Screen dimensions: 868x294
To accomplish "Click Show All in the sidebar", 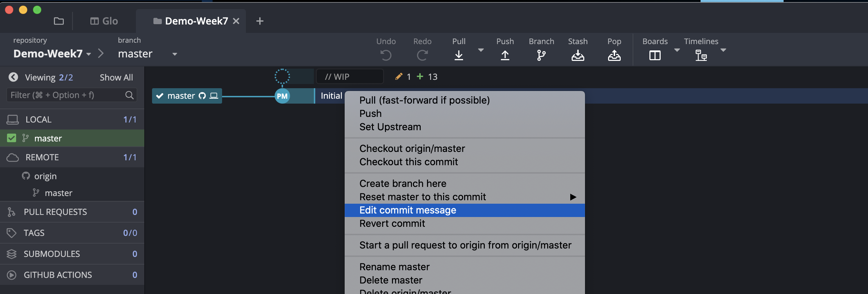I will [x=116, y=77].
